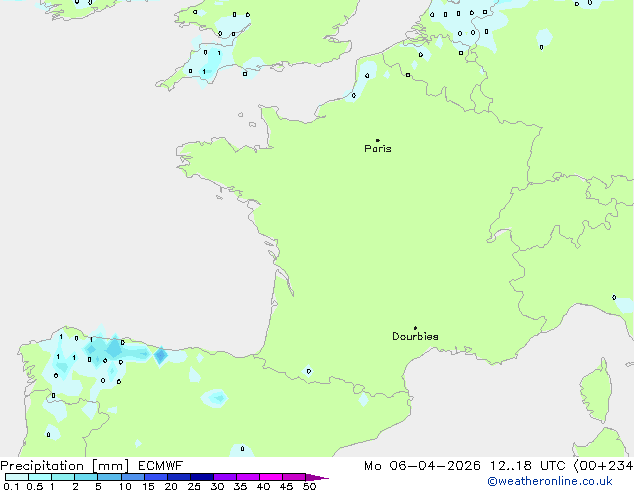The width and height of the screenshot is (634, 490).
Task: Click the 'Precipitation [mm]' title text
Action: [x=65, y=466]
